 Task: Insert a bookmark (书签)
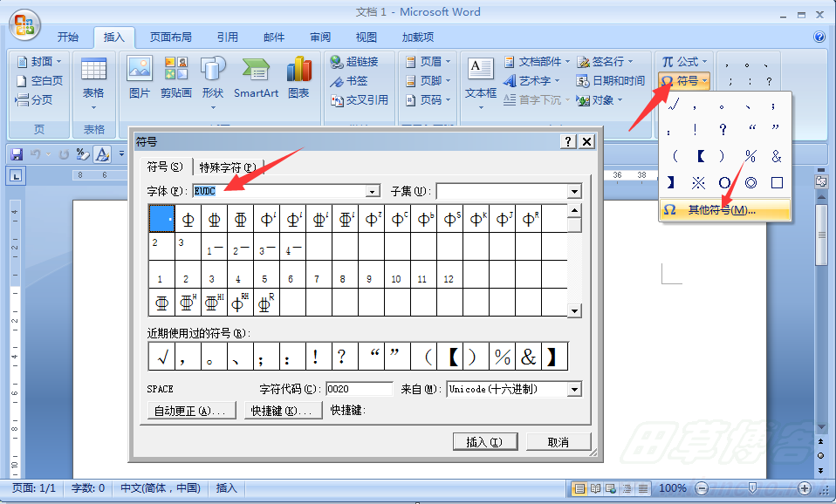click(349, 80)
